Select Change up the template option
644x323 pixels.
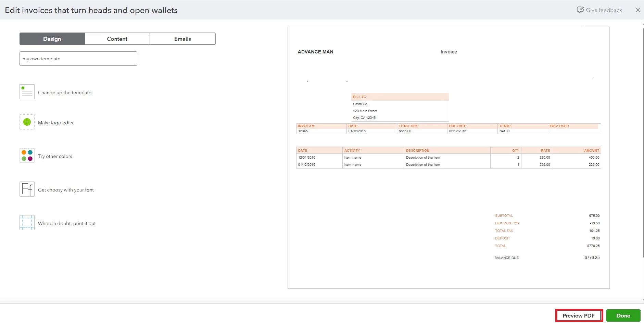65,92
